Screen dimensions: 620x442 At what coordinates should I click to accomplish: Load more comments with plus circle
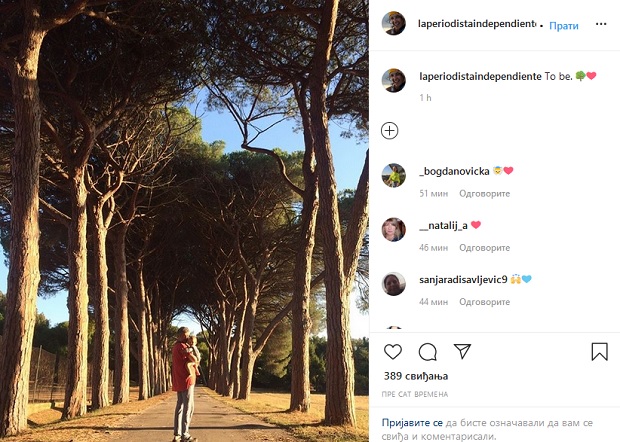click(389, 131)
